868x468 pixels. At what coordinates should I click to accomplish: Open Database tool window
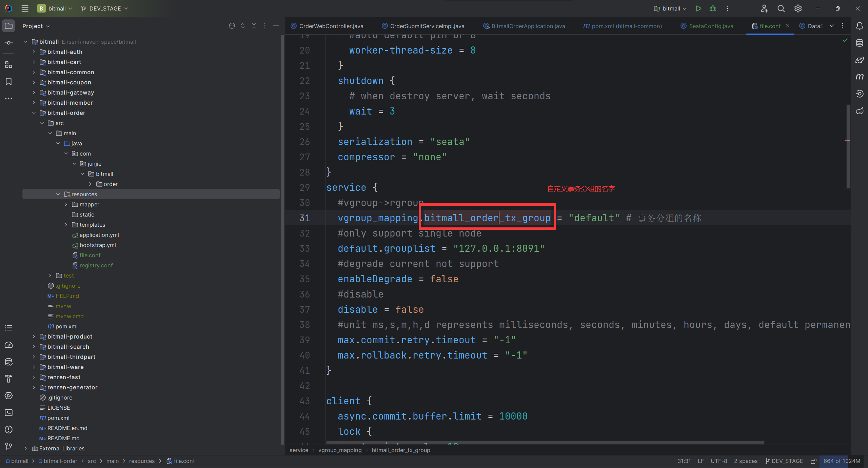click(860, 43)
